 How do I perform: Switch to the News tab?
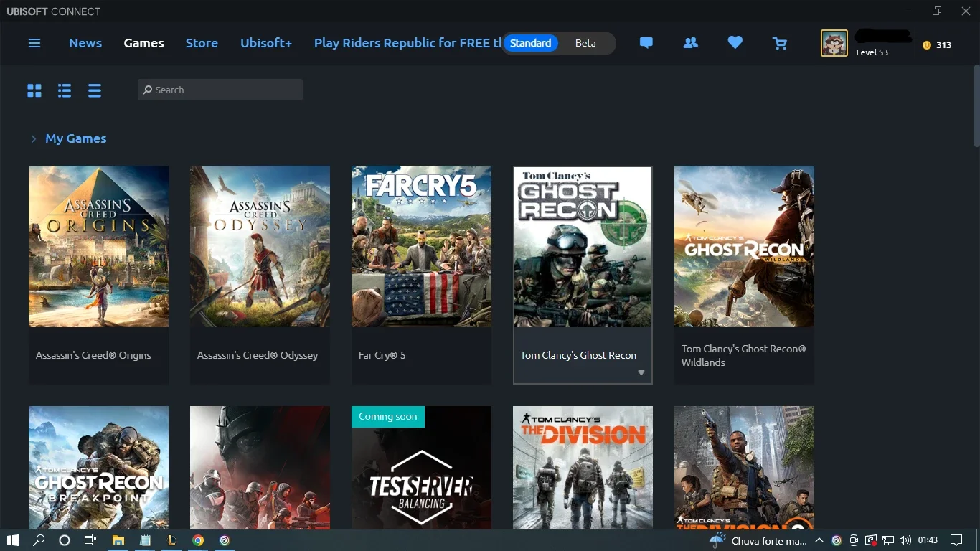[85, 43]
